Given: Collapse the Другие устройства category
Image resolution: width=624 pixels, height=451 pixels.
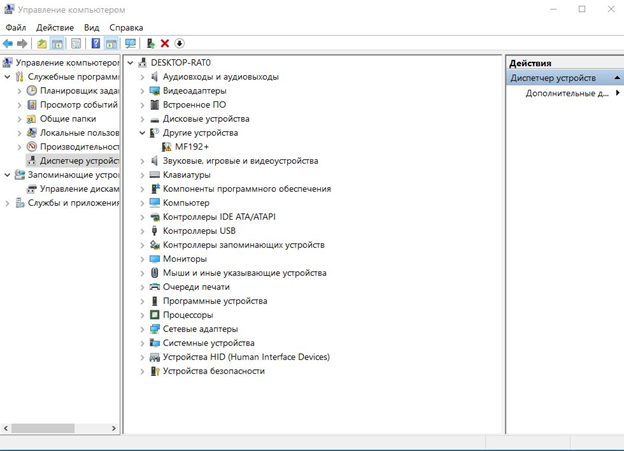Looking at the screenshot, I should coord(142,133).
